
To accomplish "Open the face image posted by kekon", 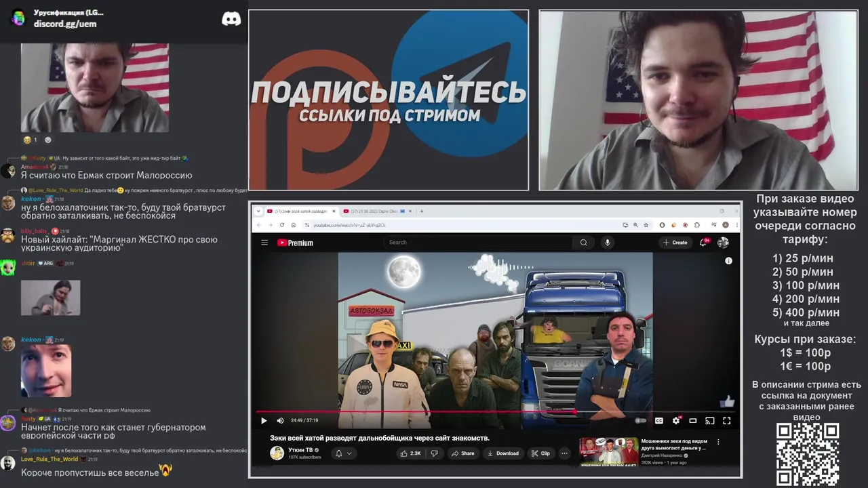I will tap(45, 371).
